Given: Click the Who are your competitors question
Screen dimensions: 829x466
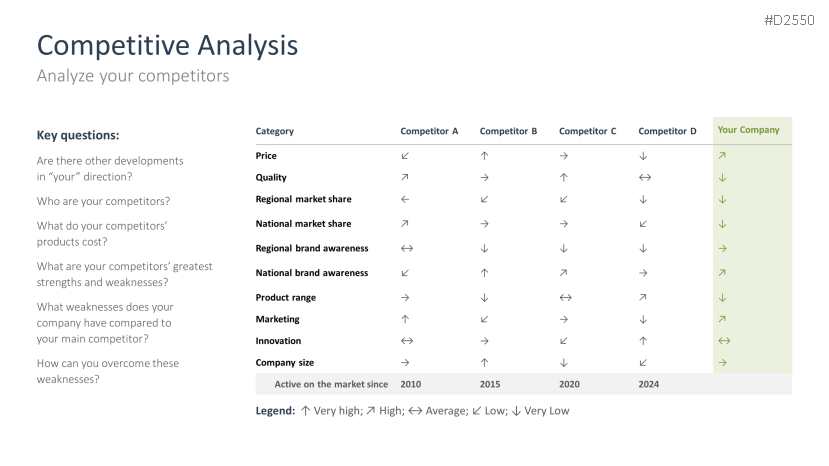Looking at the screenshot, I should (x=103, y=201).
